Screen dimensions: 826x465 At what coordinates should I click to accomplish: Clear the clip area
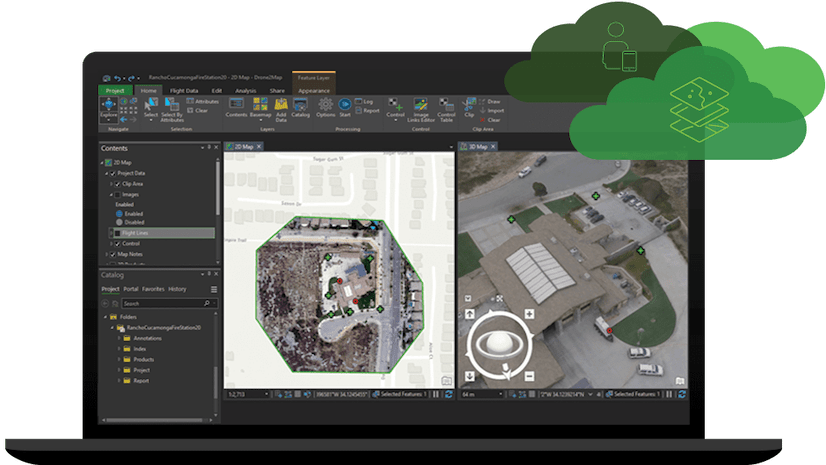490,120
